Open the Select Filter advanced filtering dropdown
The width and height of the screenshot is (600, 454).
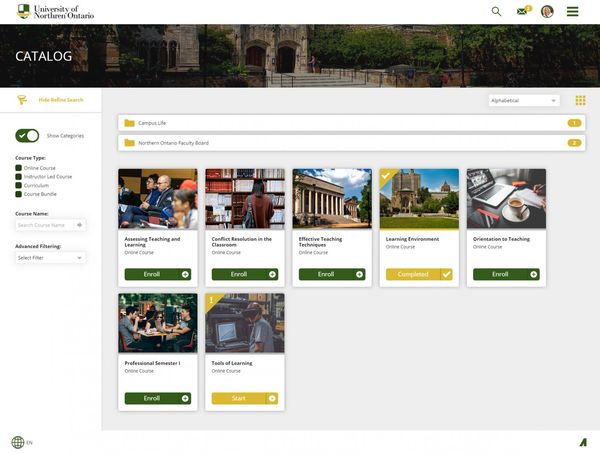pos(51,258)
